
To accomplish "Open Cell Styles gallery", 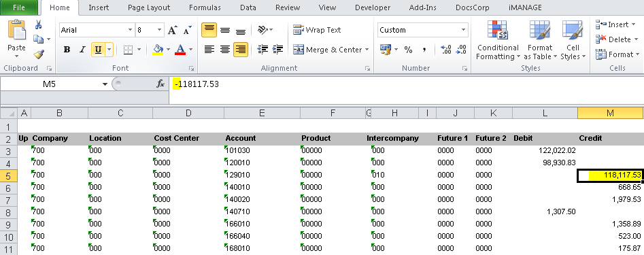I will click(573, 40).
